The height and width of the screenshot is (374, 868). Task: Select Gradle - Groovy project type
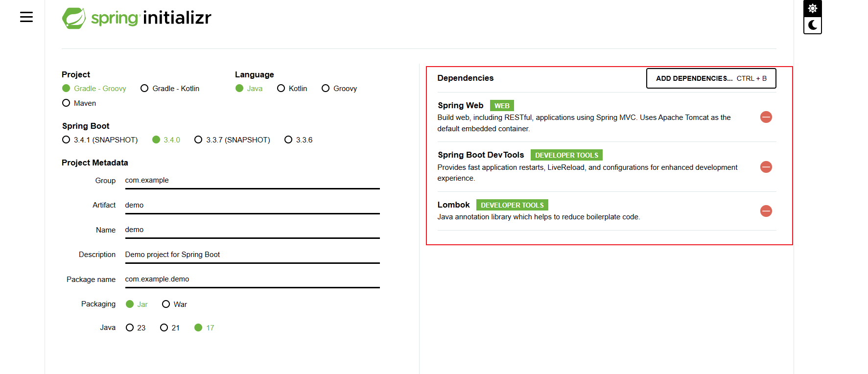click(94, 89)
